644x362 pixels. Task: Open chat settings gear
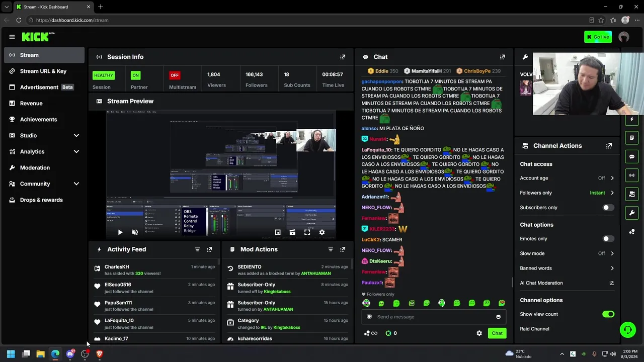[x=479, y=333]
